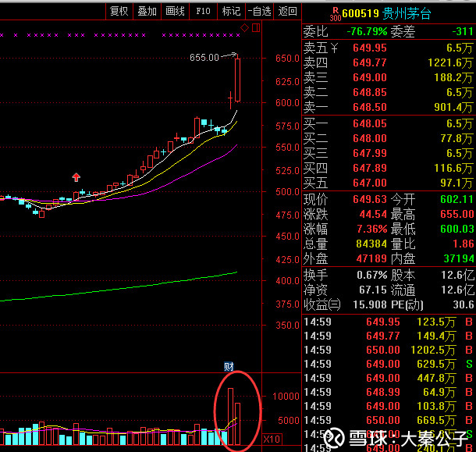Screen dimensions: 476x452
Task: Click the stock name 贵州茅台
Action: coord(407,14)
